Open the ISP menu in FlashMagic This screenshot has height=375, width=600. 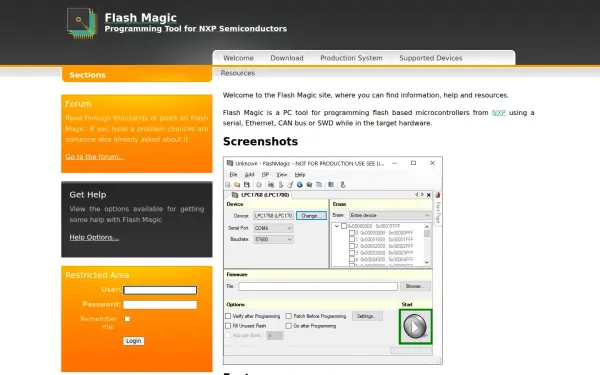tap(265, 174)
